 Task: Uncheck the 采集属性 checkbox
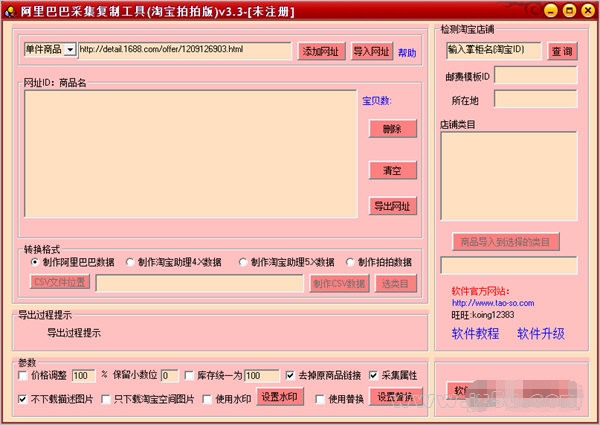tap(373, 376)
